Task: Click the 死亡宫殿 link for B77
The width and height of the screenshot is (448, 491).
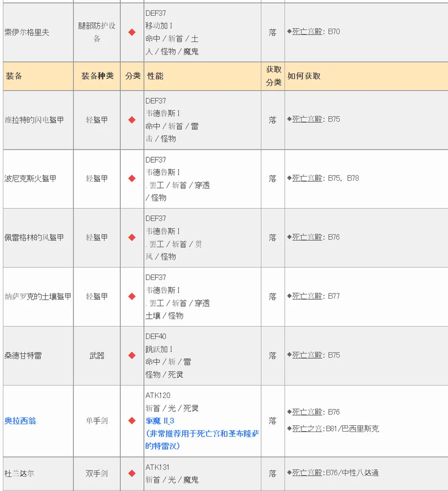Action: point(307,296)
